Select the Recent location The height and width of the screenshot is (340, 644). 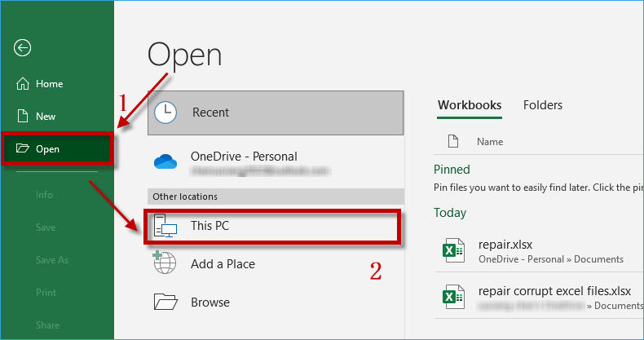(276, 113)
